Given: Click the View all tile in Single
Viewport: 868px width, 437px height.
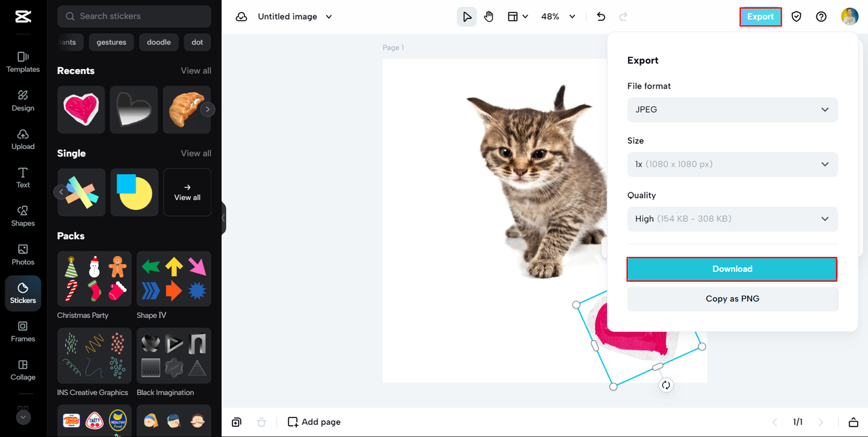Looking at the screenshot, I should [187, 192].
